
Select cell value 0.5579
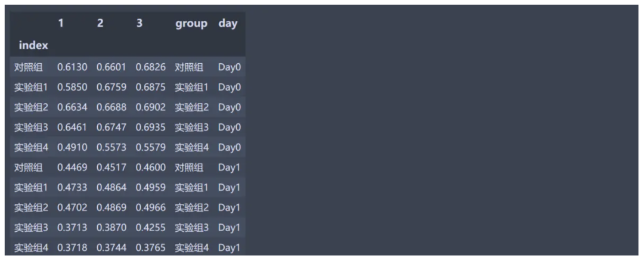(x=151, y=147)
